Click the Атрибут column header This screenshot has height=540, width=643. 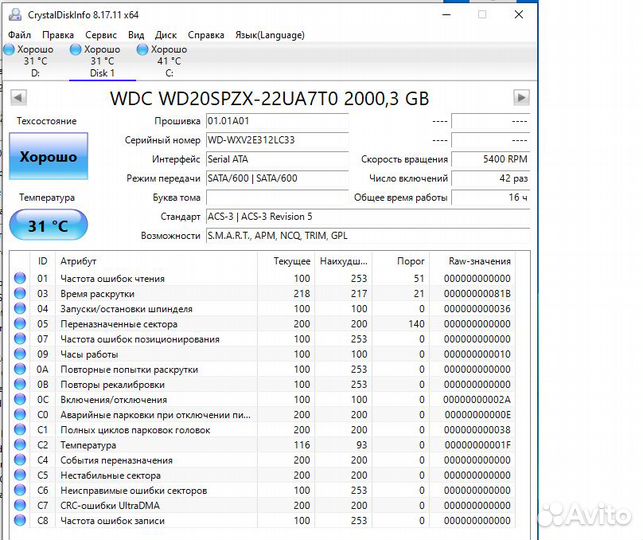(156, 261)
